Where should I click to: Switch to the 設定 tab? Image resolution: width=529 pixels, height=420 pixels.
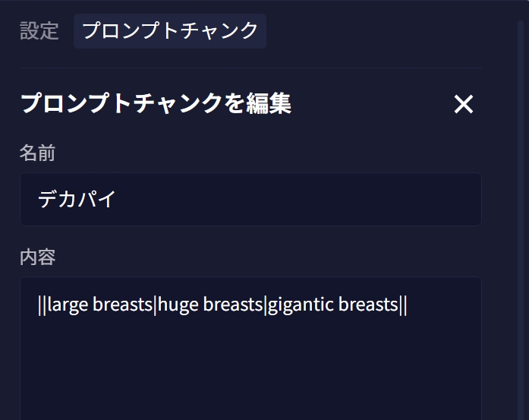[39, 31]
